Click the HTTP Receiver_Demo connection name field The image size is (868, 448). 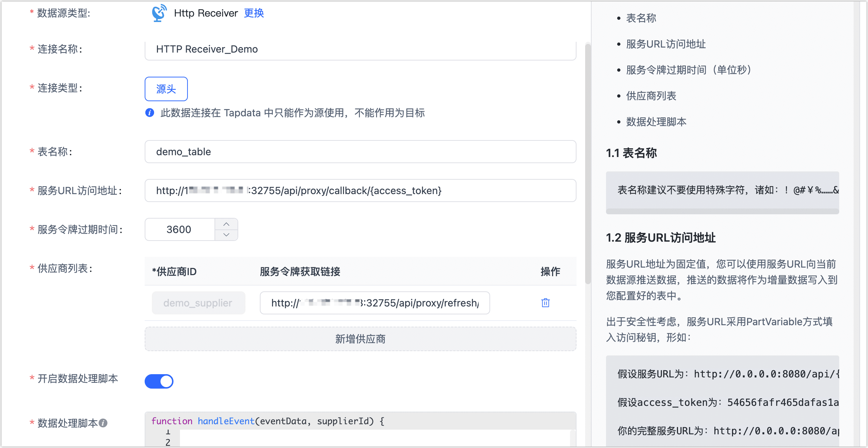[360, 49]
